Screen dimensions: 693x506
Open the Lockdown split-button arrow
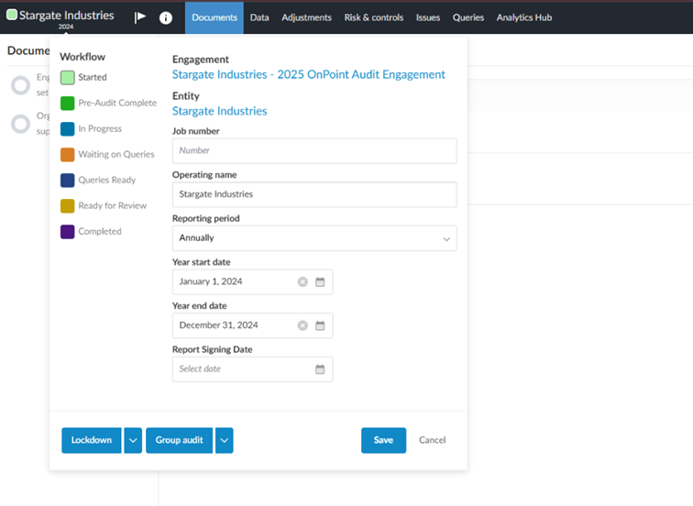point(133,440)
